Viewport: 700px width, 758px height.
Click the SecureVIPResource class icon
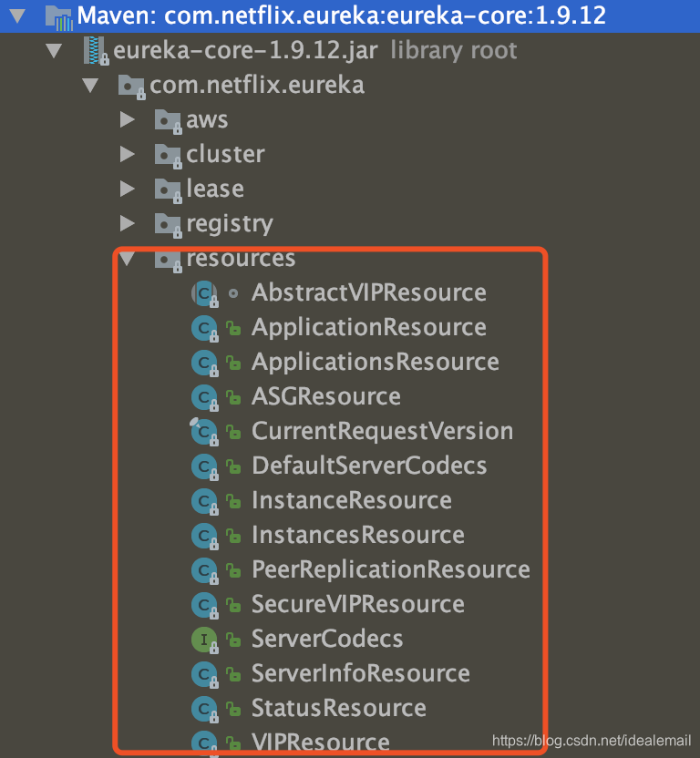(x=205, y=605)
